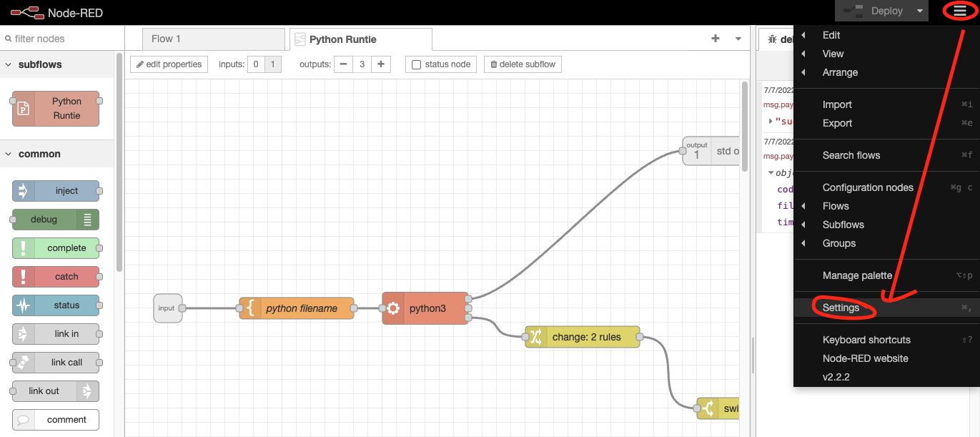Click the add new flow plus icon
The width and height of the screenshot is (980, 437).
pyautogui.click(x=716, y=39)
